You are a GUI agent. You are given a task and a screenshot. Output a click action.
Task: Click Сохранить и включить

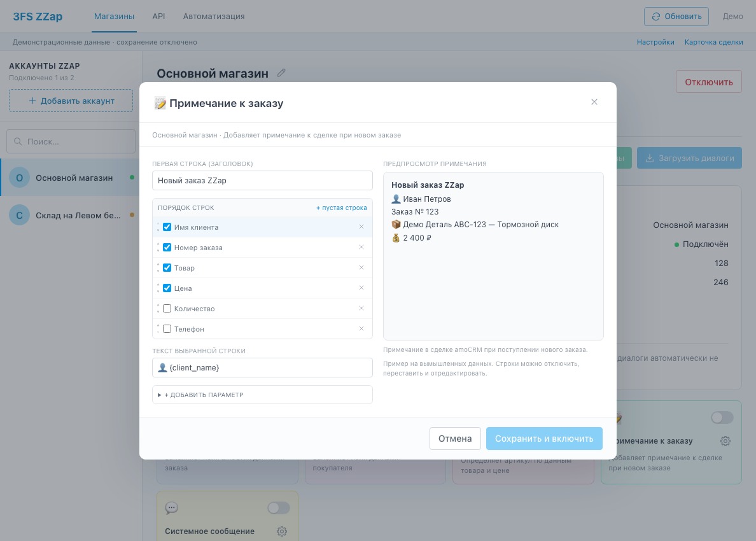pyautogui.click(x=544, y=439)
